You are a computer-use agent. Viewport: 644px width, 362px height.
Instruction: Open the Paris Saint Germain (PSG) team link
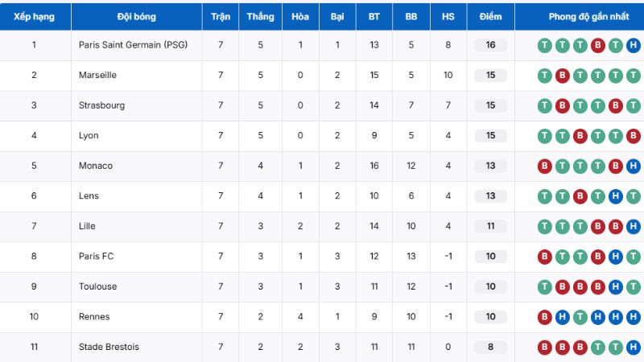click(x=133, y=45)
